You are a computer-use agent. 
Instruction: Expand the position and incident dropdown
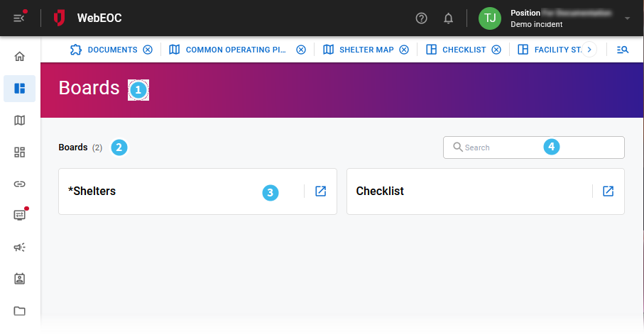pyautogui.click(x=627, y=18)
